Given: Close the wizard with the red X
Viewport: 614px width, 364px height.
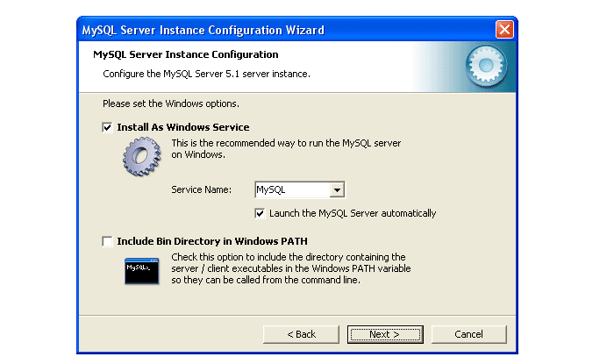Looking at the screenshot, I should (x=504, y=30).
